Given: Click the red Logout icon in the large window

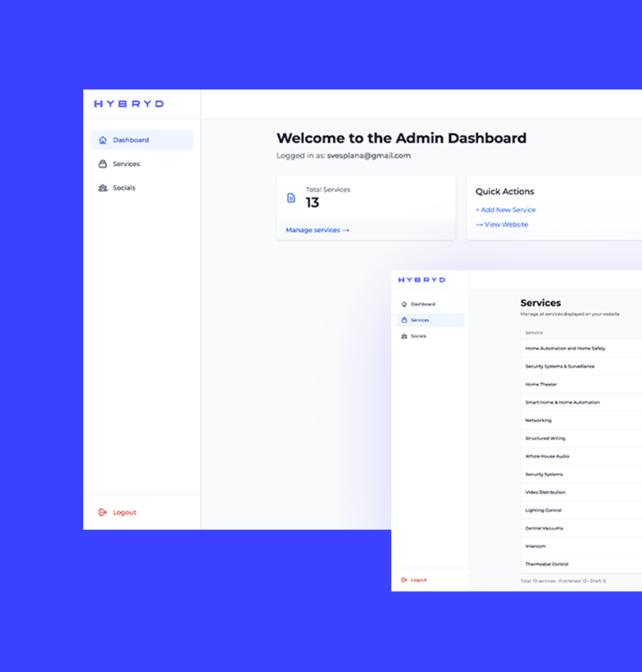Looking at the screenshot, I should pyautogui.click(x=102, y=513).
